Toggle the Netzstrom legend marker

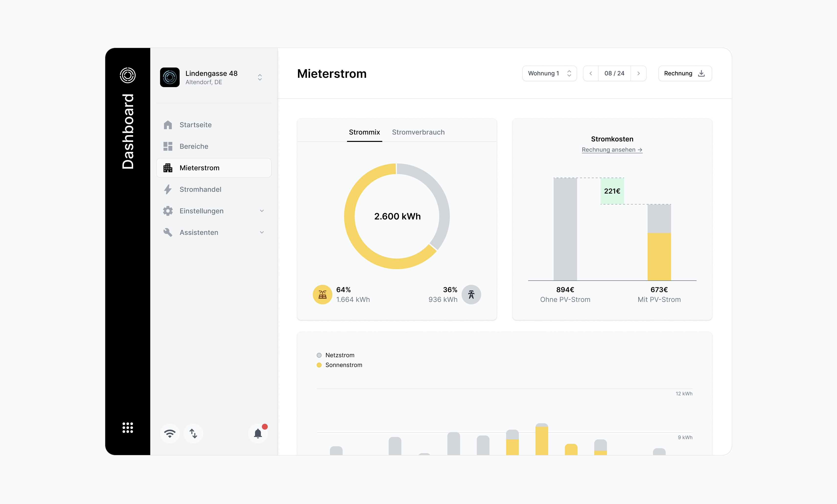coord(319,355)
